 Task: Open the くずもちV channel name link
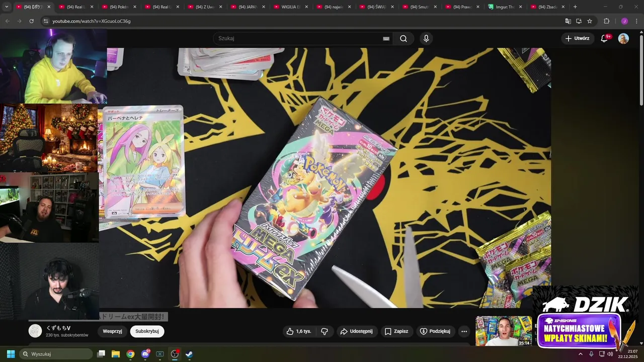click(58, 328)
